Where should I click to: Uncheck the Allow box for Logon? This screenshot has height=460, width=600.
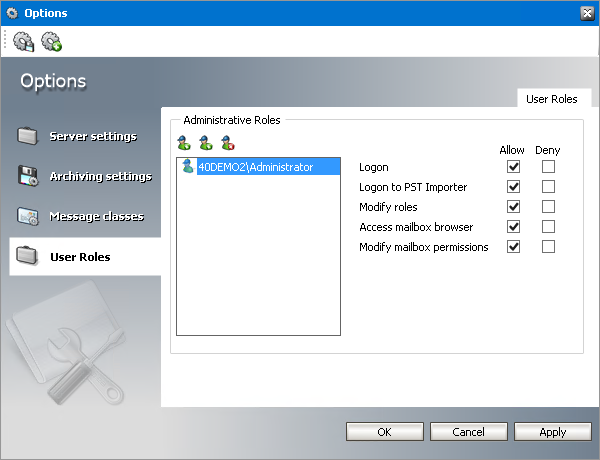[514, 167]
